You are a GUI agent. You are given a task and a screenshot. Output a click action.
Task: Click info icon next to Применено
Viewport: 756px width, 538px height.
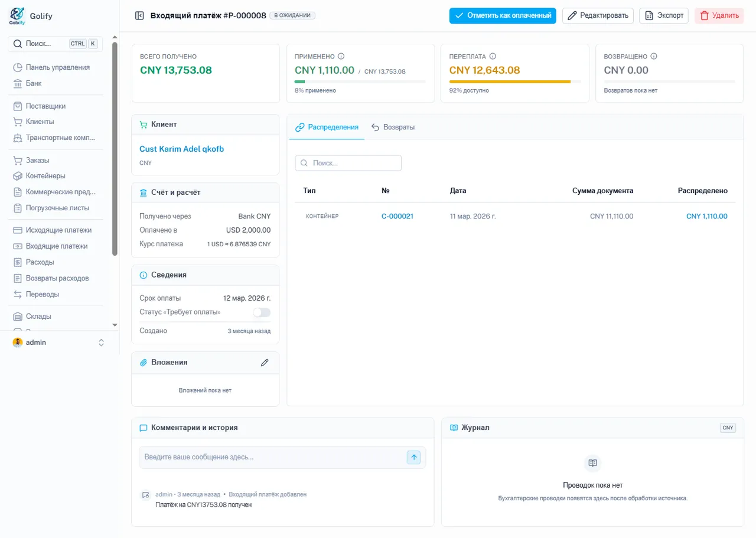point(341,57)
